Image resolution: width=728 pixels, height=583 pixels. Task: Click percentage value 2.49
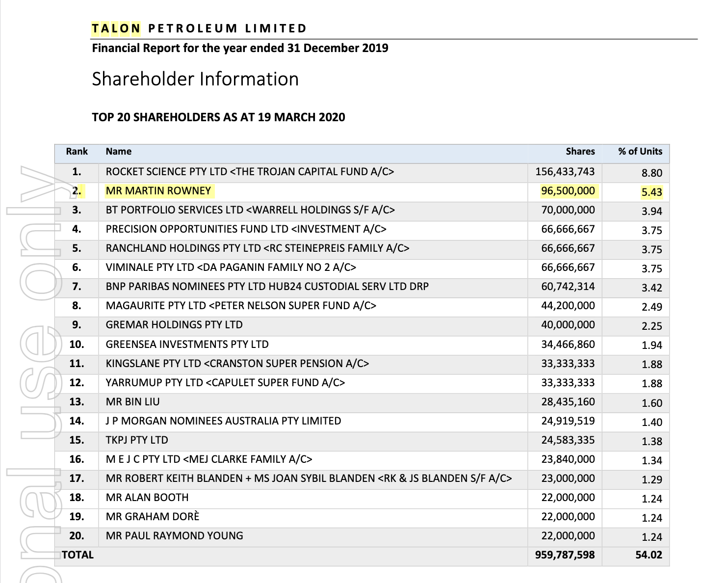click(x=652, y=307)
